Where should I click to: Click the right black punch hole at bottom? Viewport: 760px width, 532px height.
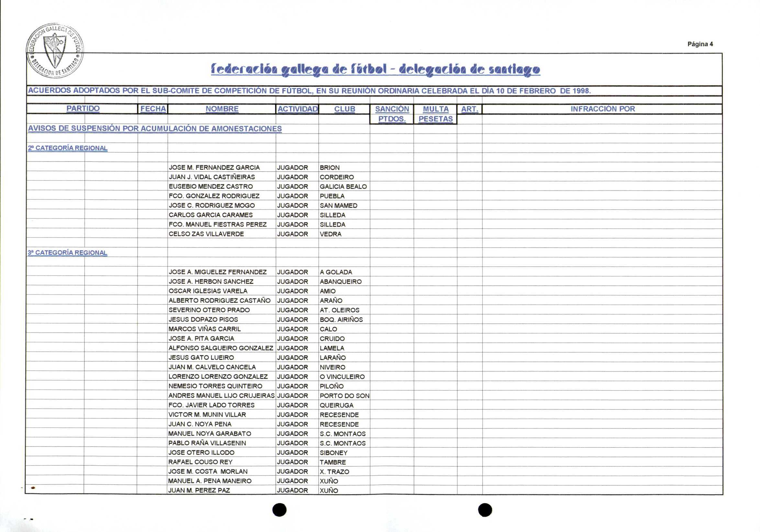click(485, 510)
